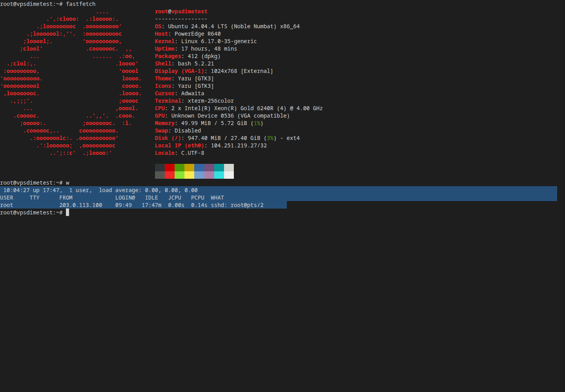Select the time 10:04:27 in w output
This screenshot has height=392, width=565.
(16, 190)
